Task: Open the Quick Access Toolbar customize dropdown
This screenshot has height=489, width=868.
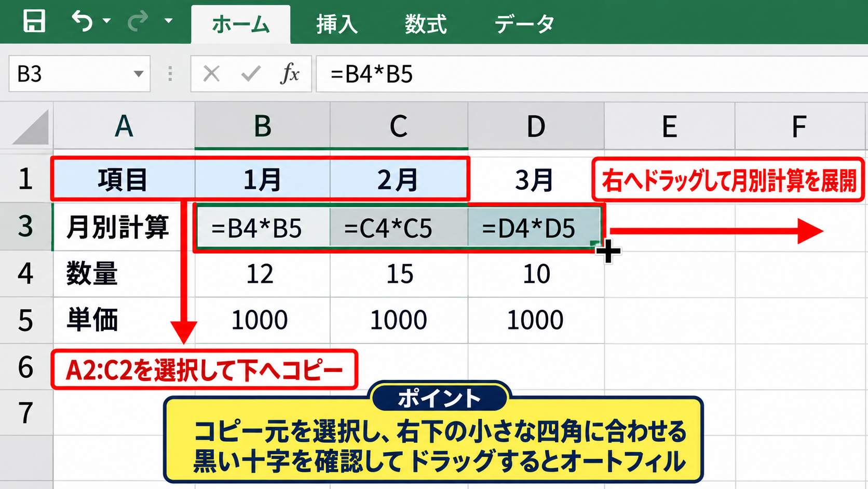Action: click(x=168, y=21)
